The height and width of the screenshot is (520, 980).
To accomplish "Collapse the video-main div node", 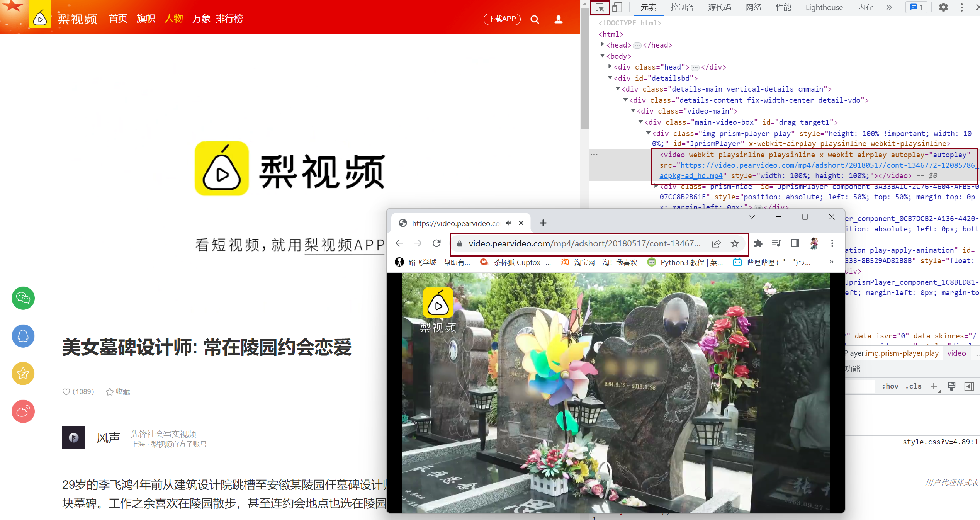I will pos(633,110).
